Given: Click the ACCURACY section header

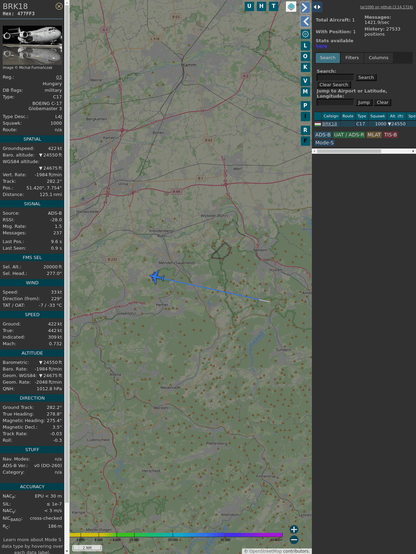Looking at the screenshot, I should click(32, 487).
